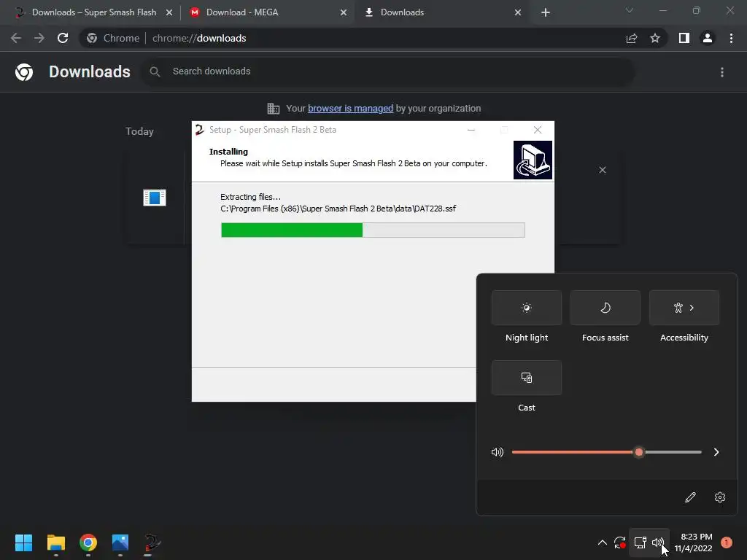This screenshot has width=747, height=560.
Task: Click the search magnifier icon in Downloads
Action: coord(155,72)
